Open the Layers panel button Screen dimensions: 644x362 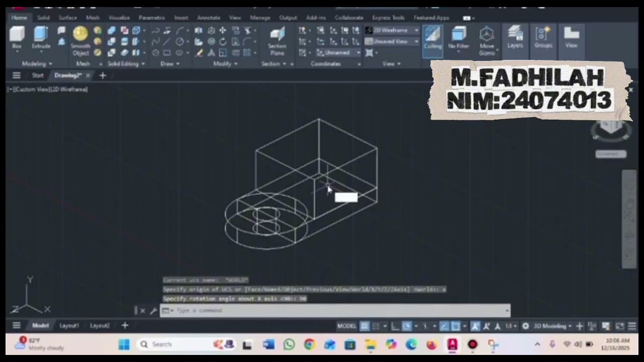click(515, 38)
